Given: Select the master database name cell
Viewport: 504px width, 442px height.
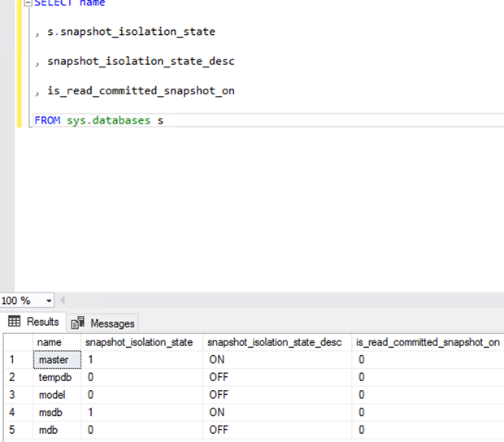Looking at the screenshot, I should click(54, 360).
